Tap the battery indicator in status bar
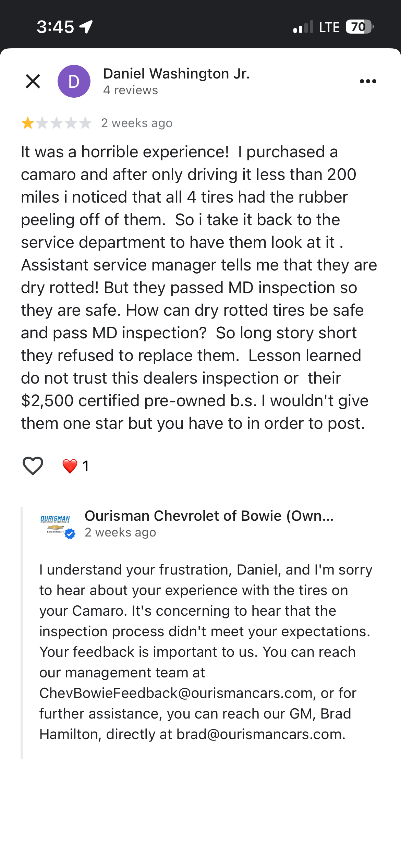401x868 pixels. (x=359, y=27)
